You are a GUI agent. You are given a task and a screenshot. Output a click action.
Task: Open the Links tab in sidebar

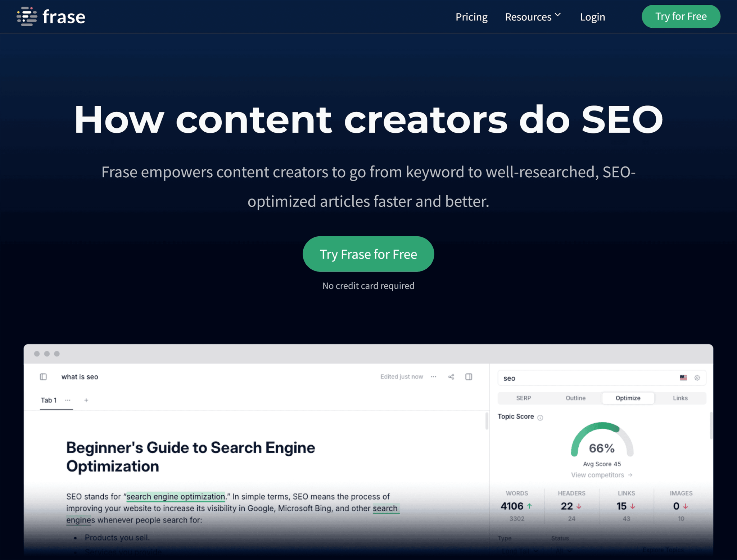click(680, 398)
